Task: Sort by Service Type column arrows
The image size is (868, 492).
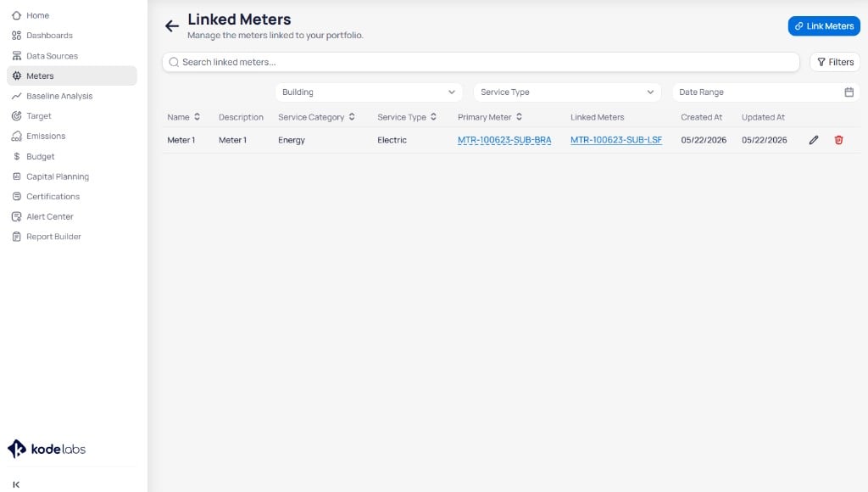Action: [433, 117]
